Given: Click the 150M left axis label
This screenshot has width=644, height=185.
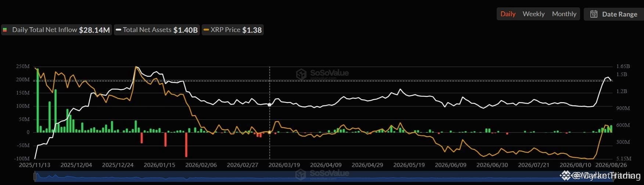Looking at the screenshot, I should 23,93.
